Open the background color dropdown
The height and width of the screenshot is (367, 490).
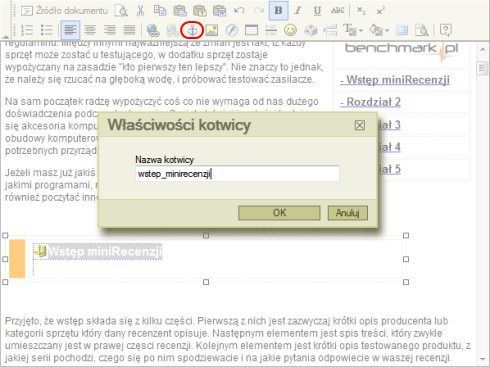tap(379, 30)
